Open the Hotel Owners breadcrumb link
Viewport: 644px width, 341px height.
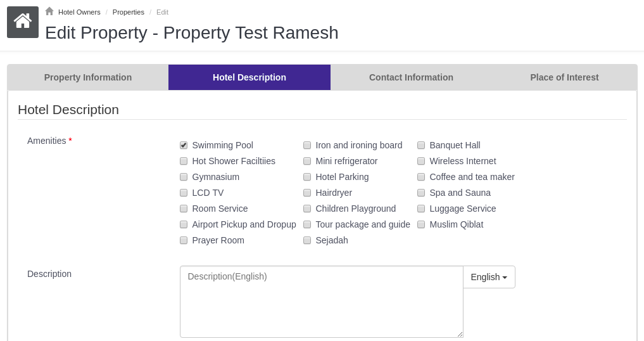79,12
